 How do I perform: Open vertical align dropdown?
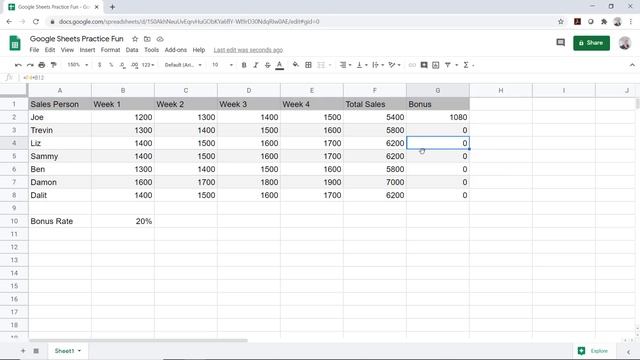click(x=362, y=65)
